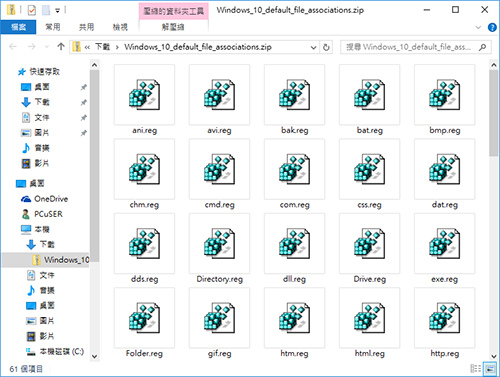Select the avi.reg registry file icon
Image resolution: width=500 pixels, height=377 pixels.
219,95
